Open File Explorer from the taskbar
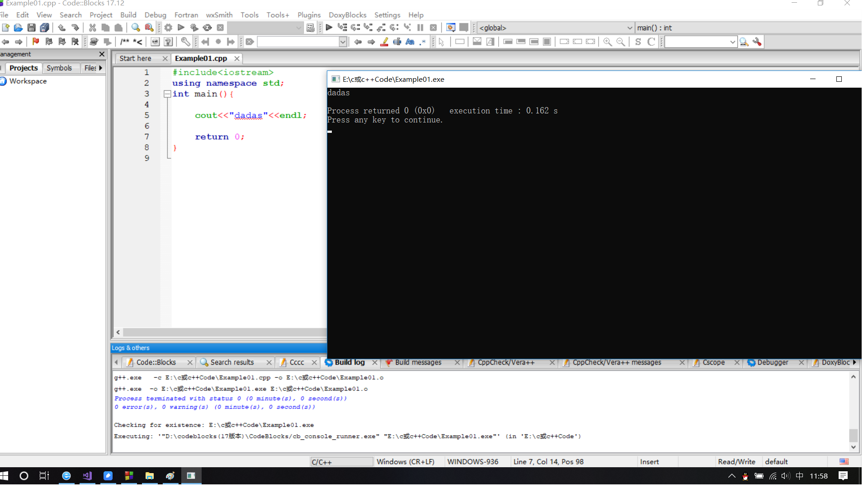 (x=149, y=476)
